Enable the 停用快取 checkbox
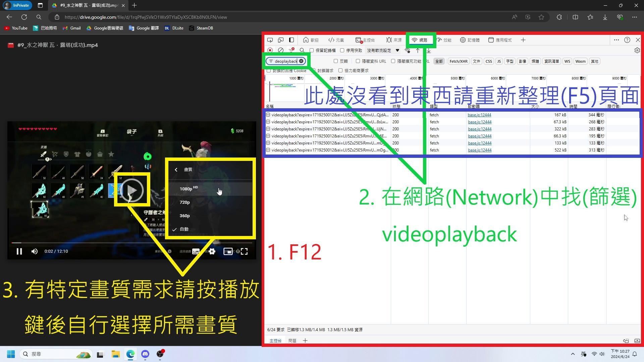 point(342,50)
